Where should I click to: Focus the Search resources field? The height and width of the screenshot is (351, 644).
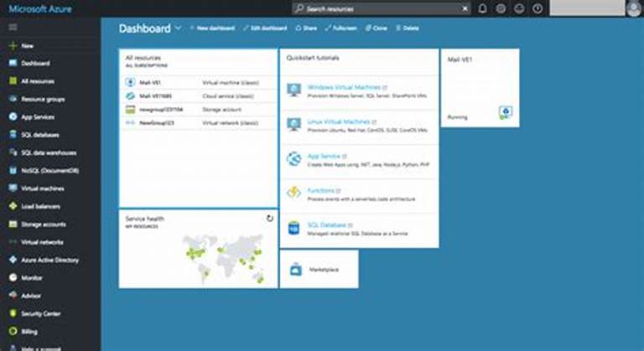(382, 8)
